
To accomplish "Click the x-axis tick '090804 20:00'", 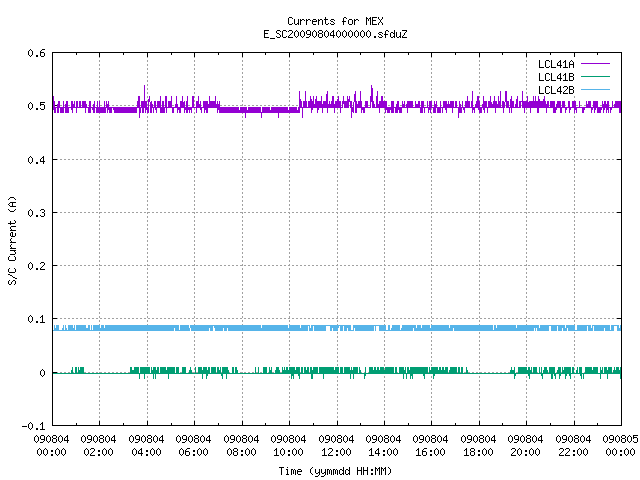I will (x=525, y=446).
